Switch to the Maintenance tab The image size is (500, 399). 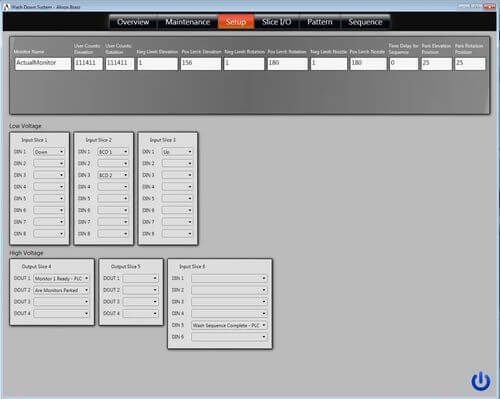coord(187,22)
